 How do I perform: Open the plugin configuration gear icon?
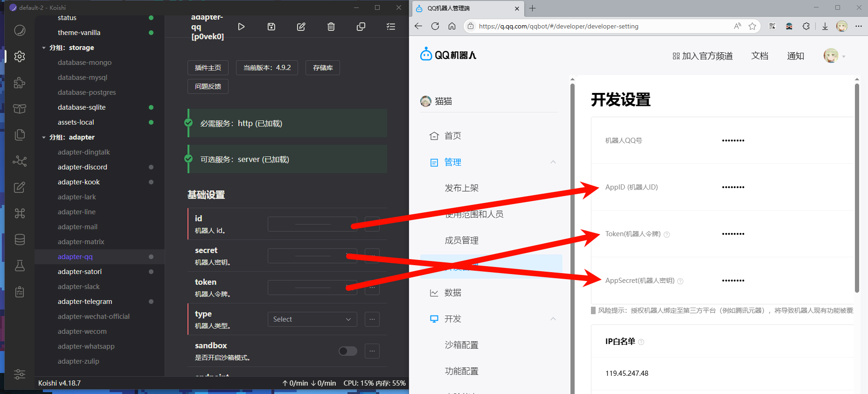click(x=20, y=56)
